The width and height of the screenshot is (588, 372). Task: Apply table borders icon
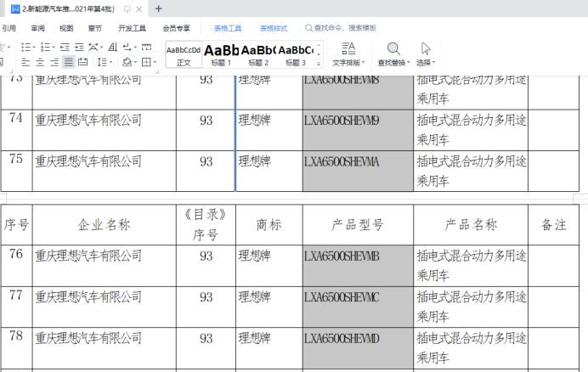(146, 62)
